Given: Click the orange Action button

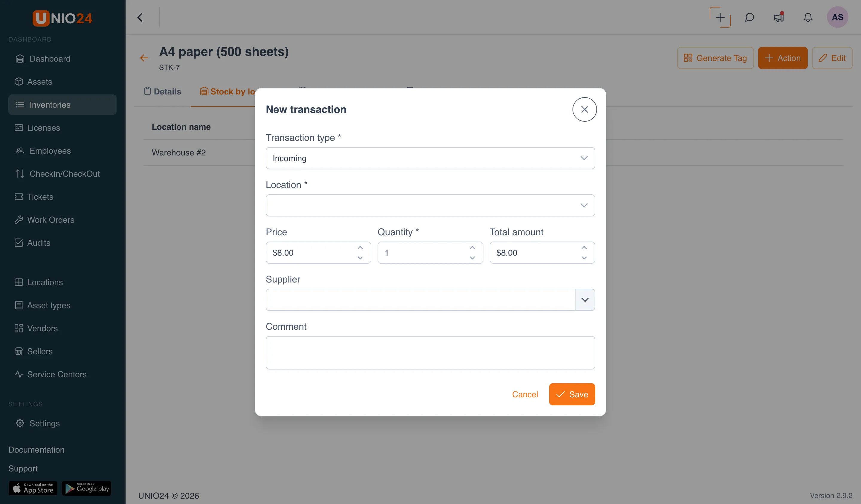Looking at the screenshot, I should pyautogui.click(x=782, y=58).
